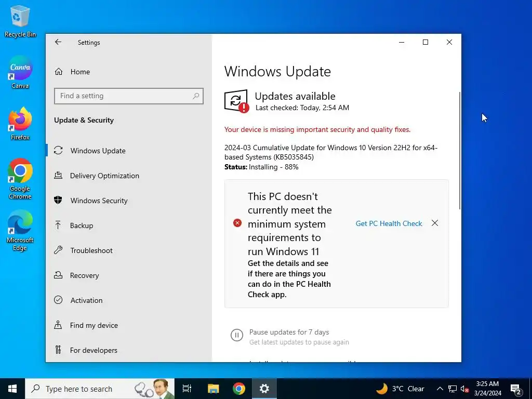532x399 pixels.
Task: Click the Find a setting search field
Action: tap(129, 96)
